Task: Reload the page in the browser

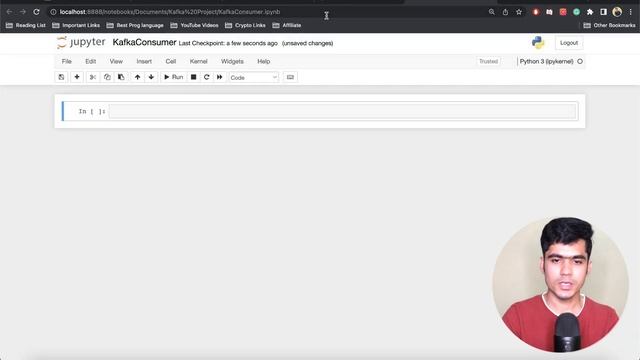Action: click(36, 12)
